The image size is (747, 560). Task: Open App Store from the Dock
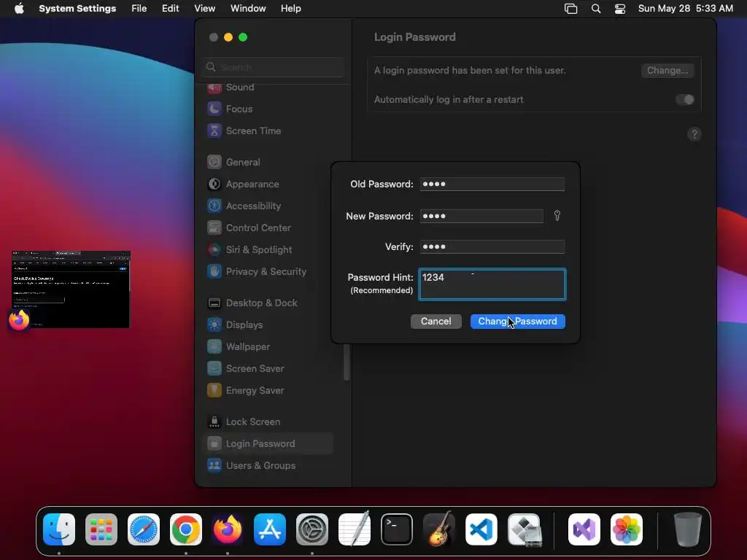point(270,529)
